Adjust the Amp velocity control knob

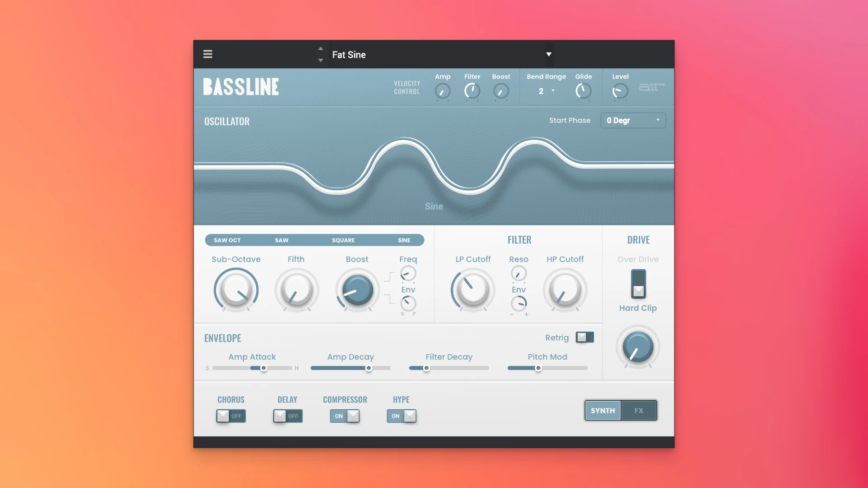coord(443,90)
